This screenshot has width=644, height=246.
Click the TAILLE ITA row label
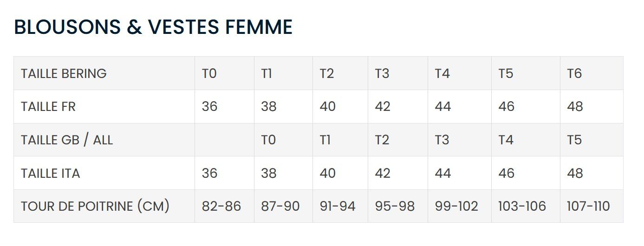tap(50, 173)
